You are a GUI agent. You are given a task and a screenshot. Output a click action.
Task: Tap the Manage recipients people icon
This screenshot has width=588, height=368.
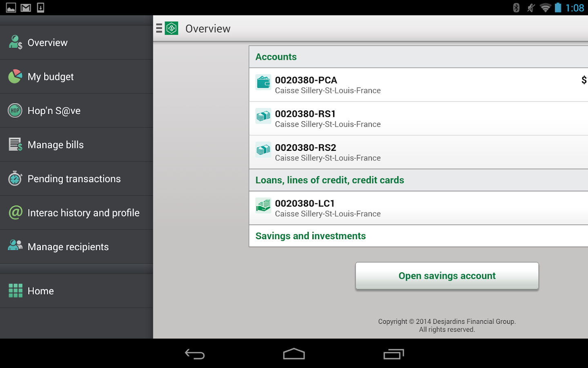coord(15,246)
